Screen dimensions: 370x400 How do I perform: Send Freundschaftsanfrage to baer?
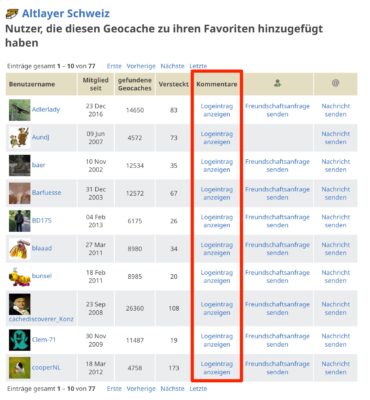[277, 165]
